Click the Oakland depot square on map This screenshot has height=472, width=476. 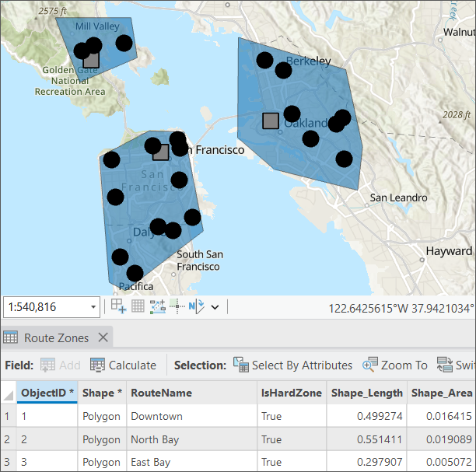(271, 121)
